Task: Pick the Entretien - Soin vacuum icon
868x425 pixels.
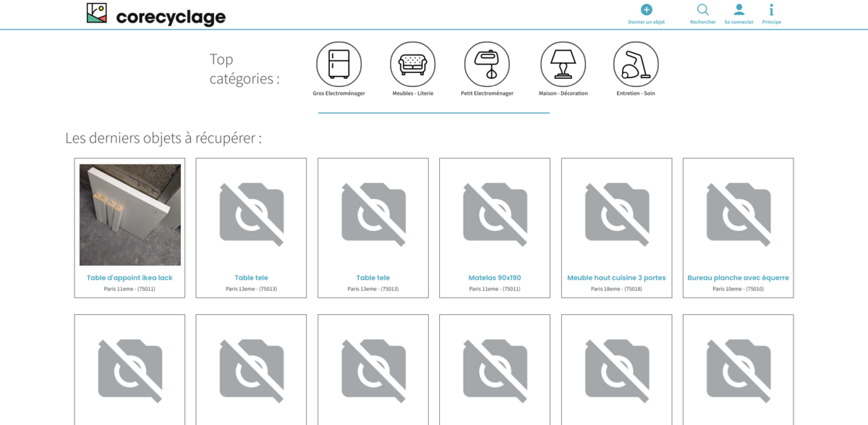Action: 635,64
